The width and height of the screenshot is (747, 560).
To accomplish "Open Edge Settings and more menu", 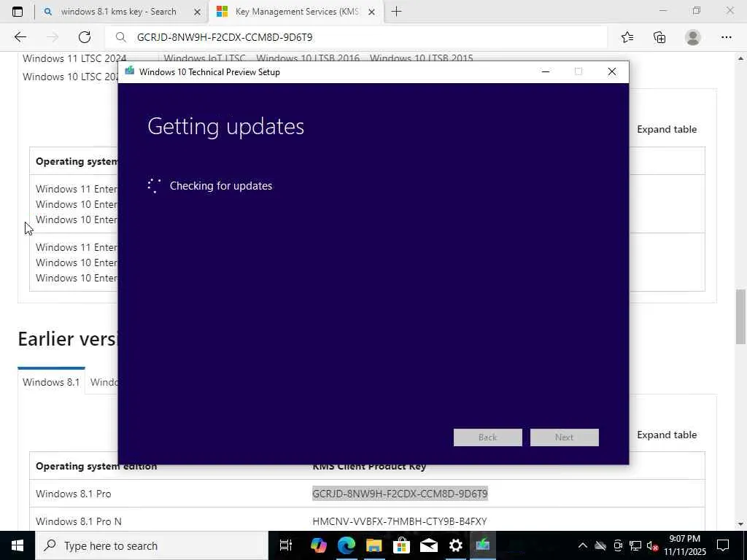I will (726, 37).
